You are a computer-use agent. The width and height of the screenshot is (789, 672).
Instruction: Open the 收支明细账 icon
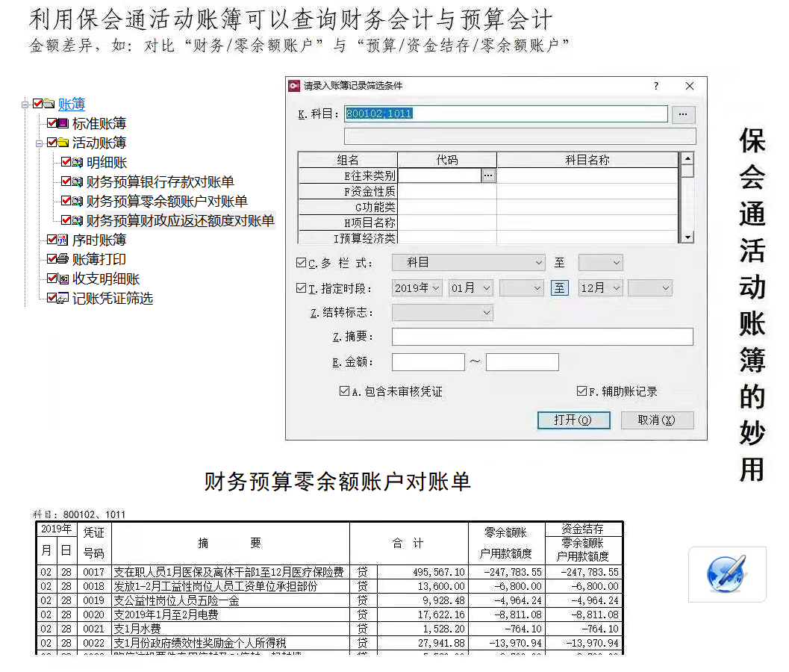coord(63,278)
